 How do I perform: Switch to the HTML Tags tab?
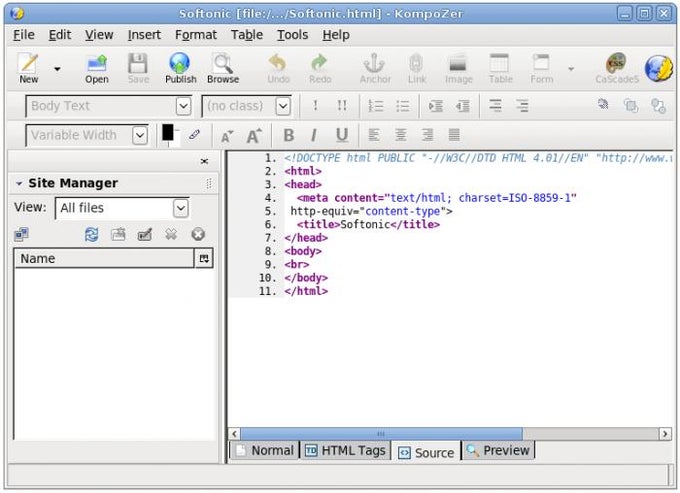345,451
